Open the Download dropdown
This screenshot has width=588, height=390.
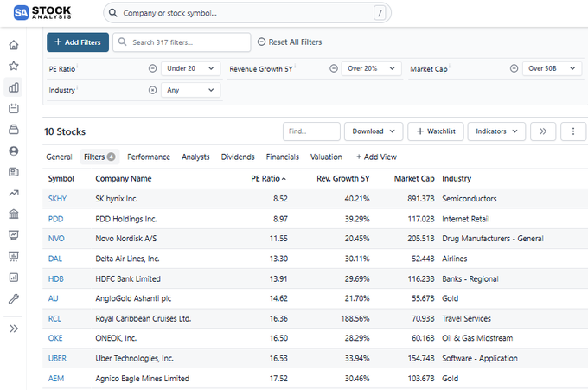click(374, 131)
